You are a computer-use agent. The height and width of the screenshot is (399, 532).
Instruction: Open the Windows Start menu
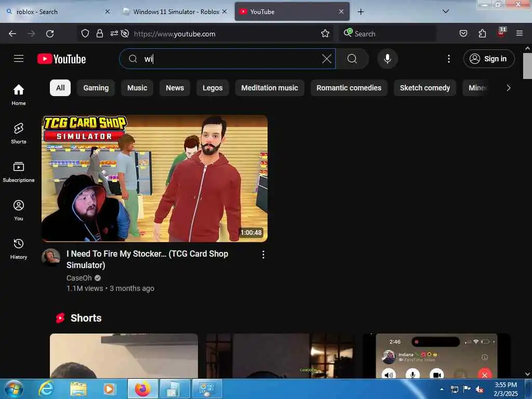[x=14, y=389]
